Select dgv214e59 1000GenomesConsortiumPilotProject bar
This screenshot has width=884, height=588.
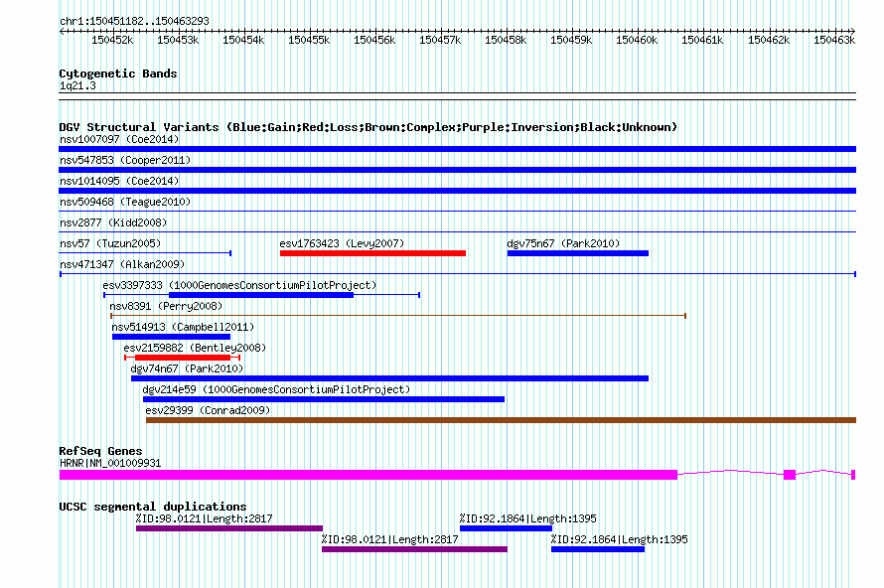point(324,399)
